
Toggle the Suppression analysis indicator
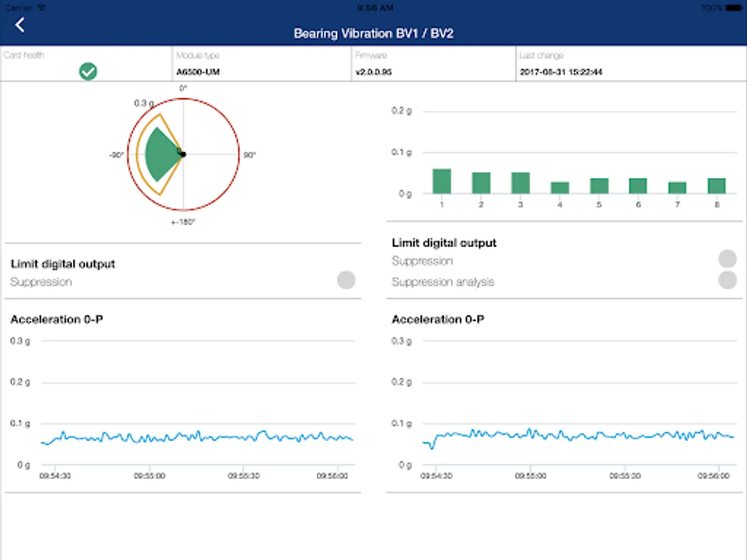click(x=727, y=280)
